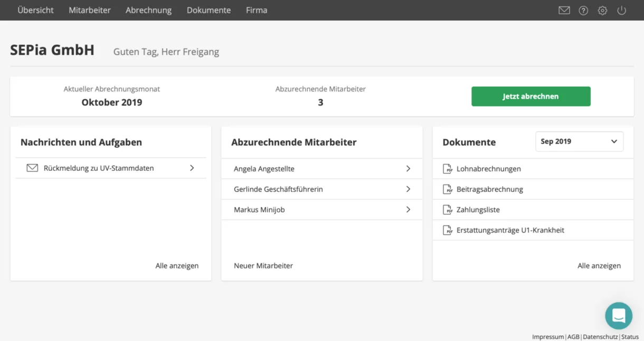The image size is (644, 341).
Task: Click the PDF icon beside Zahlungsliste
Action: click(x=448, y=210)
